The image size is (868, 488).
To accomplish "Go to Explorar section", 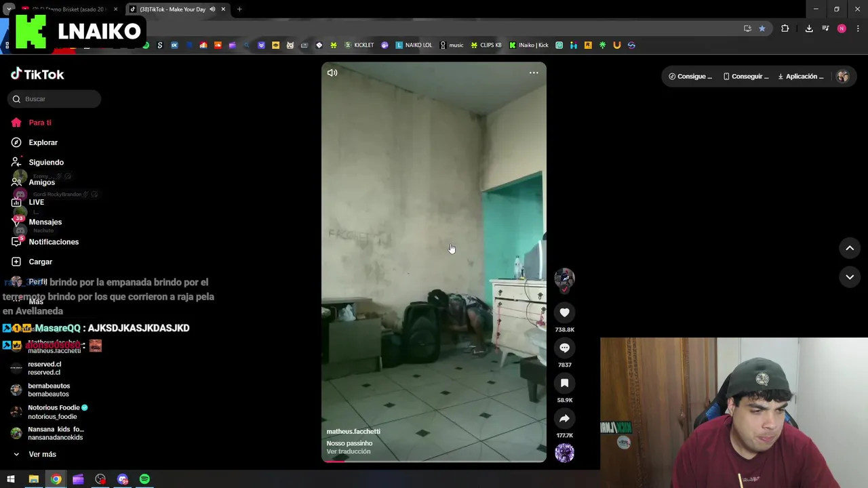I will point(35,142).
